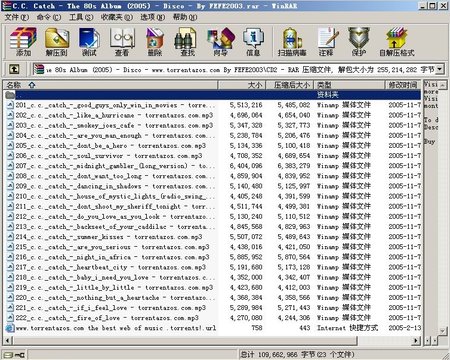Open the 命令(C) menu

click(49, 17)
